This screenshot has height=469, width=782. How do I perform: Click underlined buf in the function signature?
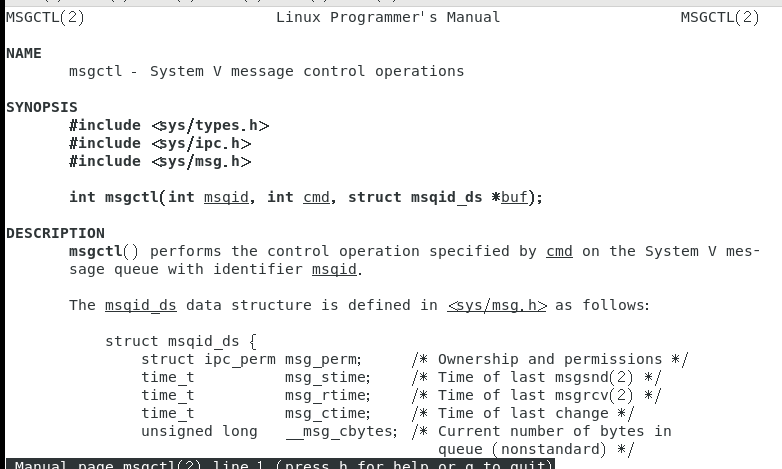(514, 197)
